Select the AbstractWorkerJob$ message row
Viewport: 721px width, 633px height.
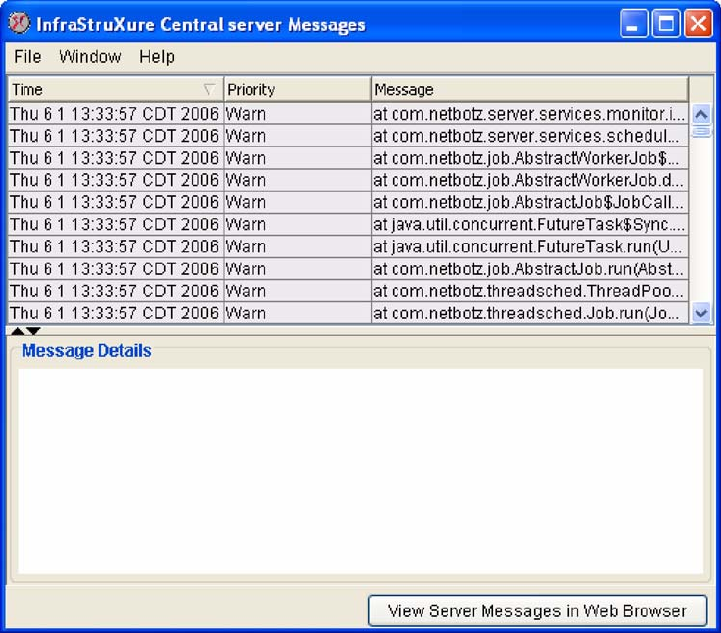pos(348,158)
